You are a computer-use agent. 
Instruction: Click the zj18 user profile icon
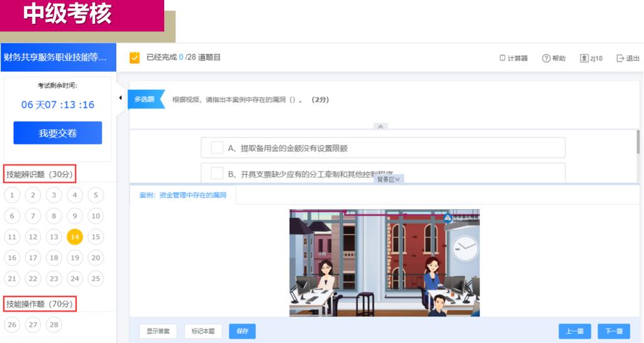584,58
